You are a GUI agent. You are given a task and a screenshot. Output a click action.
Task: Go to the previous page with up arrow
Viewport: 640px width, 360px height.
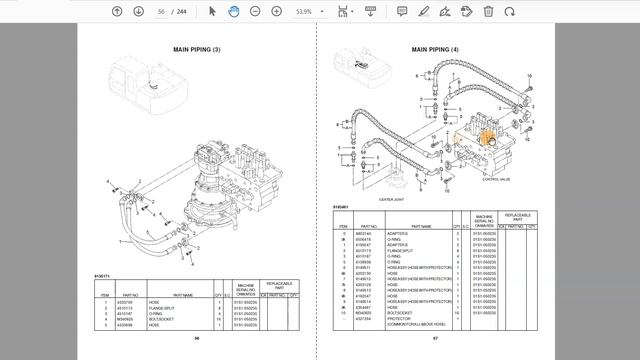(117, 11)
